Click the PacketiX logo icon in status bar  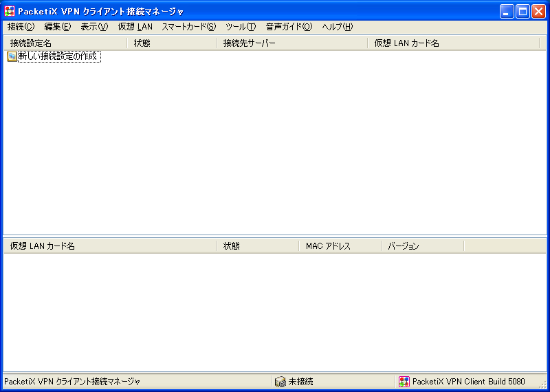point(404,382)
